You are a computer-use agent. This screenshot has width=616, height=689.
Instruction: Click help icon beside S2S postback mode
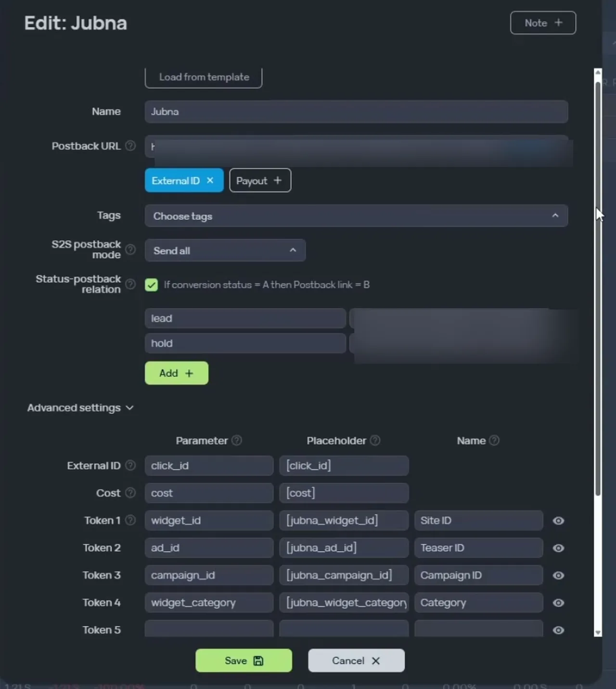(x=130, y=249)
